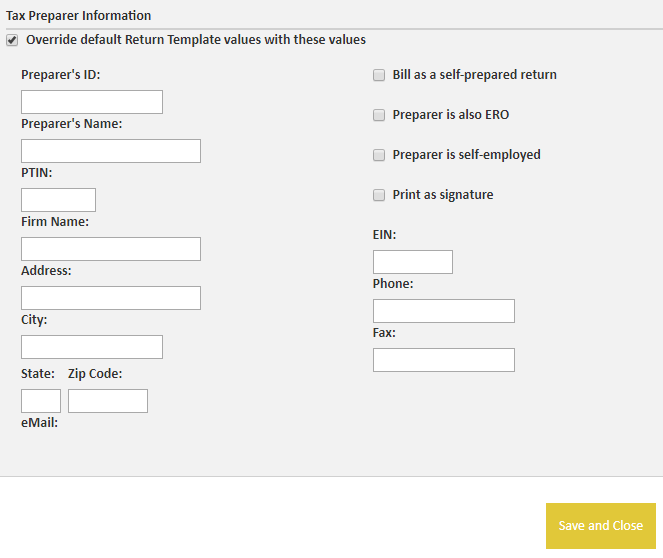Click into the Firm Name field

click(111, 249)
